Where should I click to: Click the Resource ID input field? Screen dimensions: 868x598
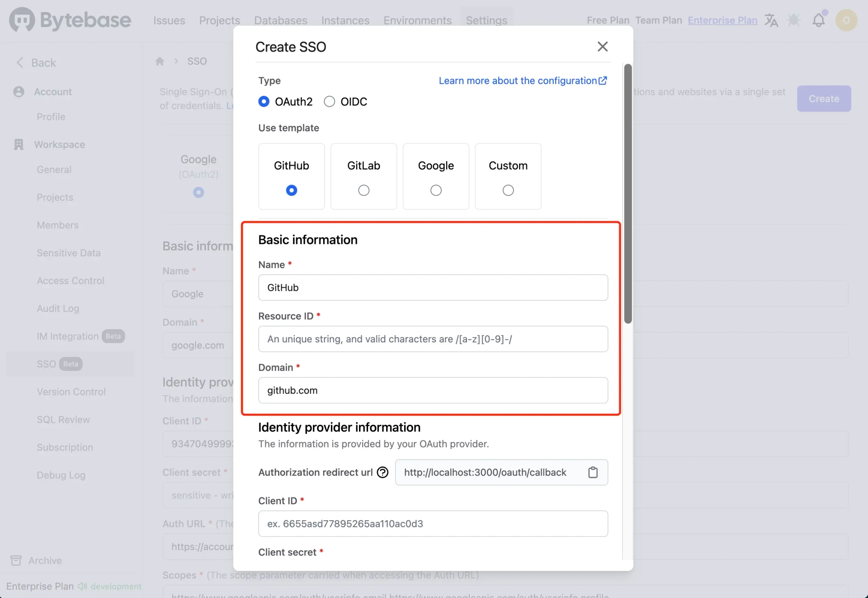click(x=433, y=339)
